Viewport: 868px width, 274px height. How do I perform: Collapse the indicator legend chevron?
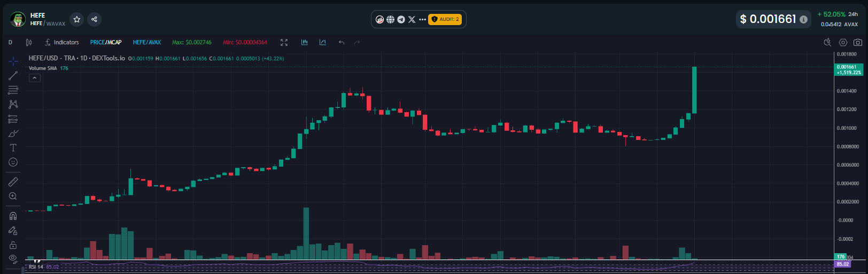(34, 78)
